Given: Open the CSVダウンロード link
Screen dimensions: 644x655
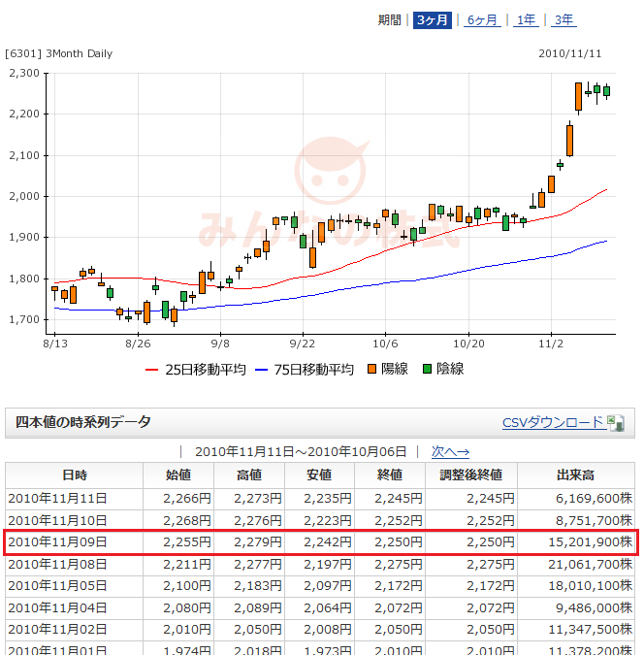Looking at the screenshot, I should 552,422.
